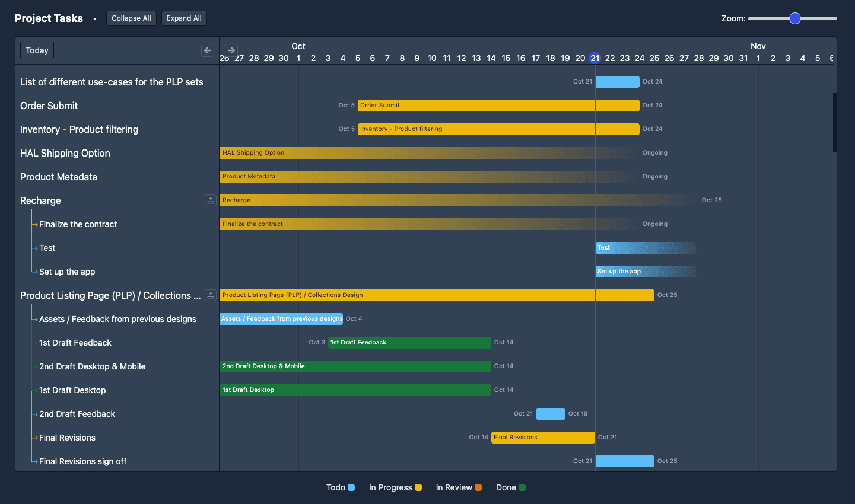855x504 pixels.
Task: Select the highlighted day 21 date marker
Action: click(x=595, y=58)
